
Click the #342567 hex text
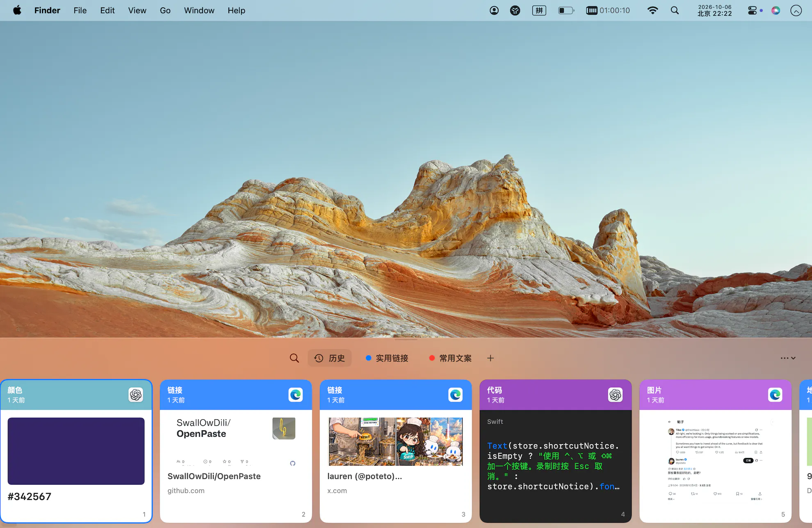point(30,496)
